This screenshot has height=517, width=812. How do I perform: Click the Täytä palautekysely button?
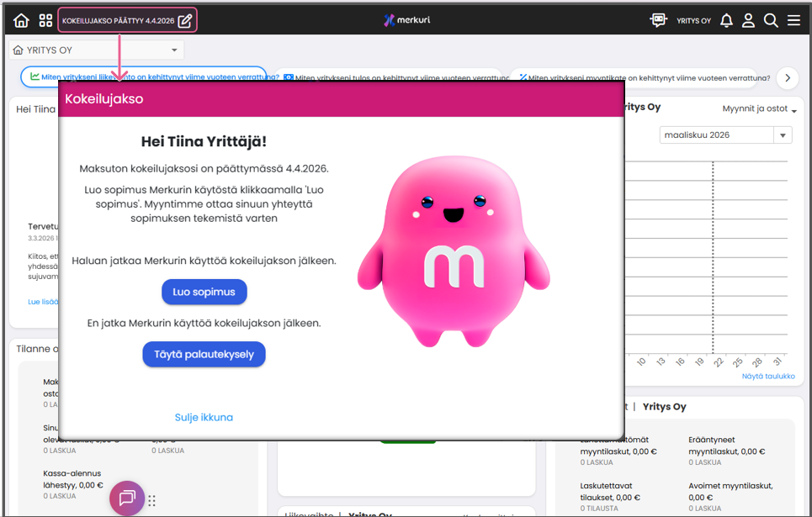[204, 354]
